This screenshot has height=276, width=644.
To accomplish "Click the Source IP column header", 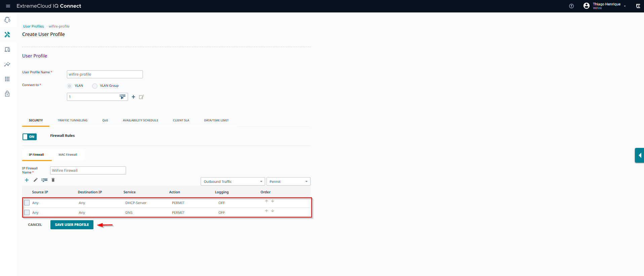I will [40, 192].
